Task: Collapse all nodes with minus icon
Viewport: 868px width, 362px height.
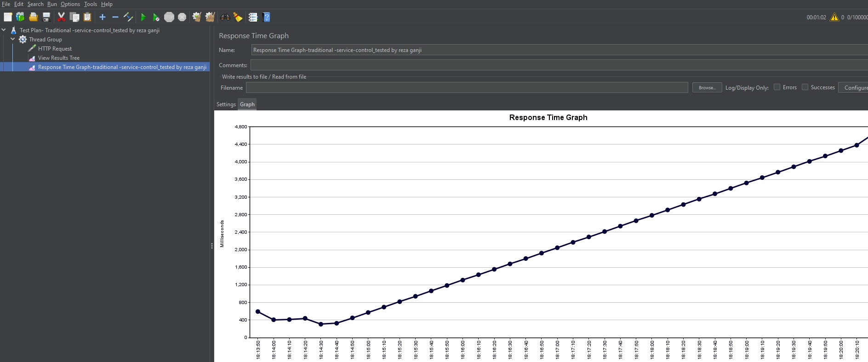Action: [115, 17]
